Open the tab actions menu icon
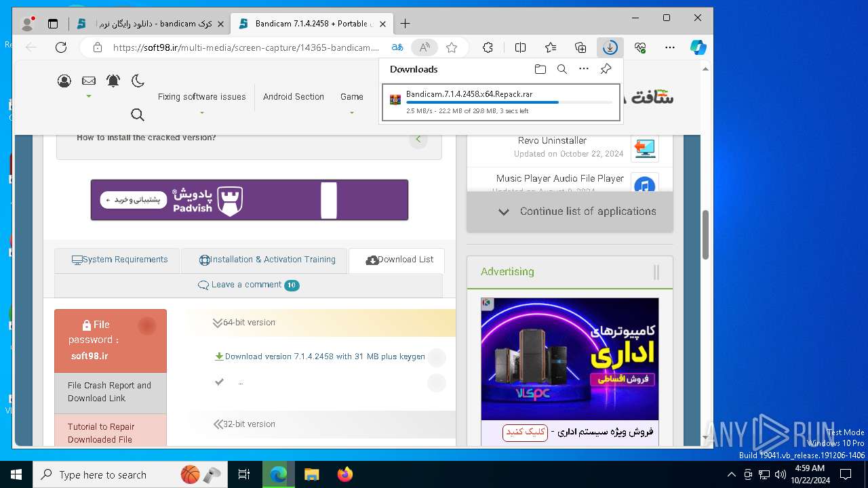 53,24
